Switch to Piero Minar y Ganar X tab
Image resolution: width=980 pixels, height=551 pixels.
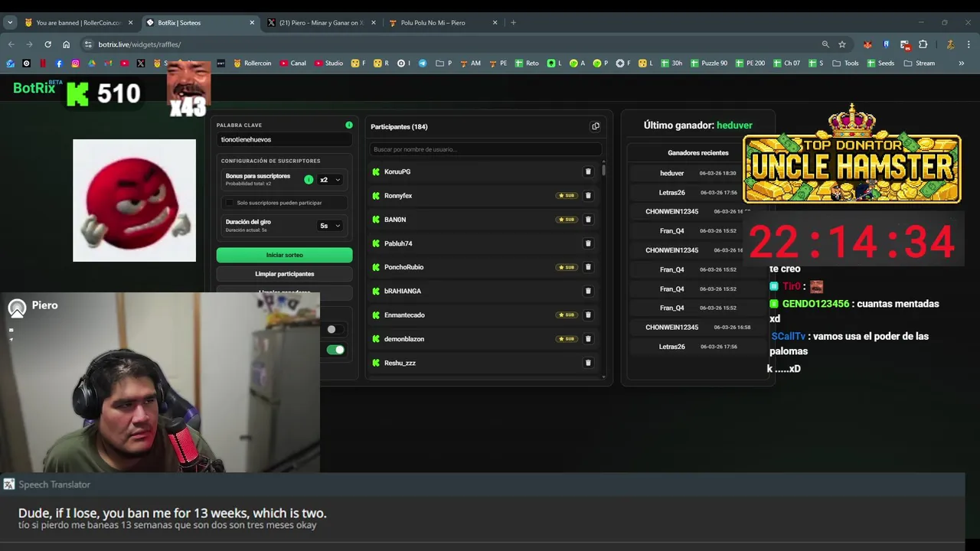pyautogui.click(x=322, y=23)
